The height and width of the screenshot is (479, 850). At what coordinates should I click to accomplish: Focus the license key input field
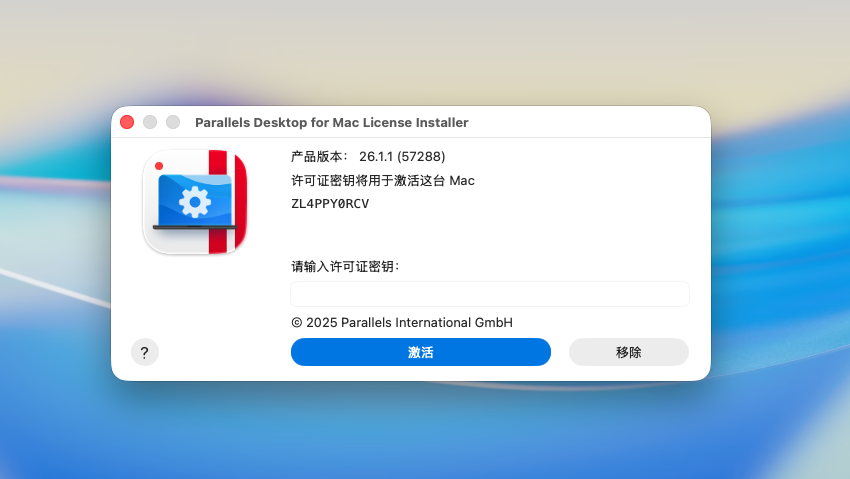coord(489,294)
